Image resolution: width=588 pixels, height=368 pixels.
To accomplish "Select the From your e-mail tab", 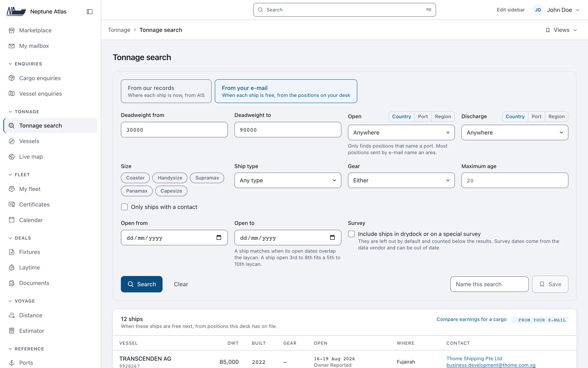I will (x=286, y=91).
